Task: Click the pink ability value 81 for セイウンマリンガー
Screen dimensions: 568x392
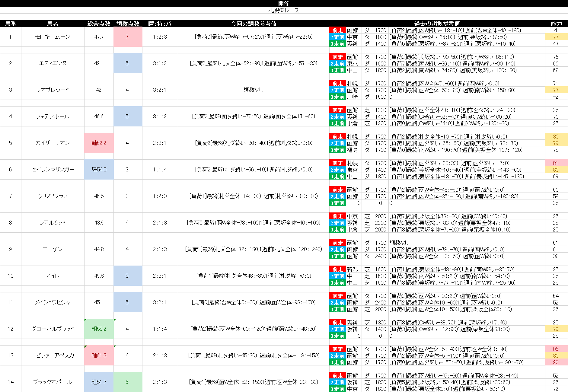Action: 556,163
